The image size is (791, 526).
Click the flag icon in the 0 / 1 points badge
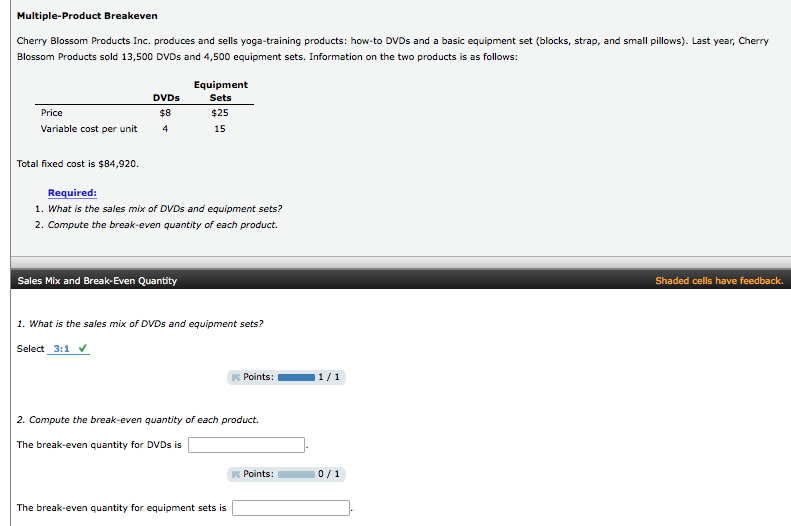point(236,474)
